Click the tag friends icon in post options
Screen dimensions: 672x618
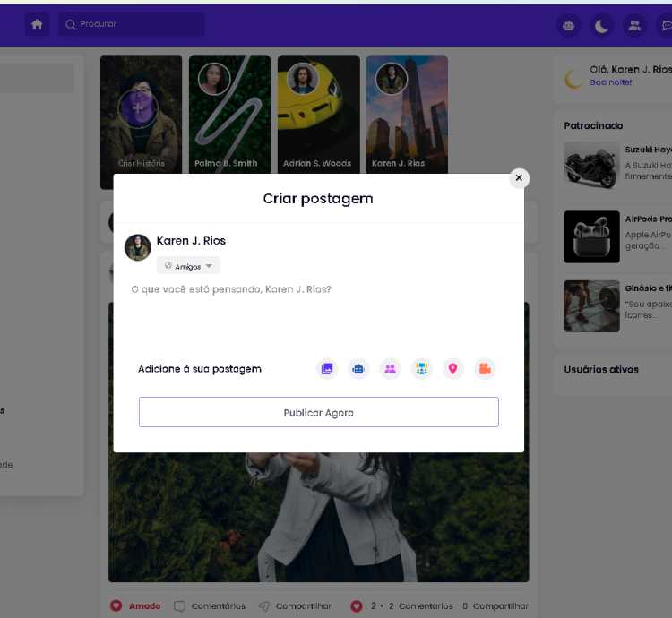click(x=390, y=368)
